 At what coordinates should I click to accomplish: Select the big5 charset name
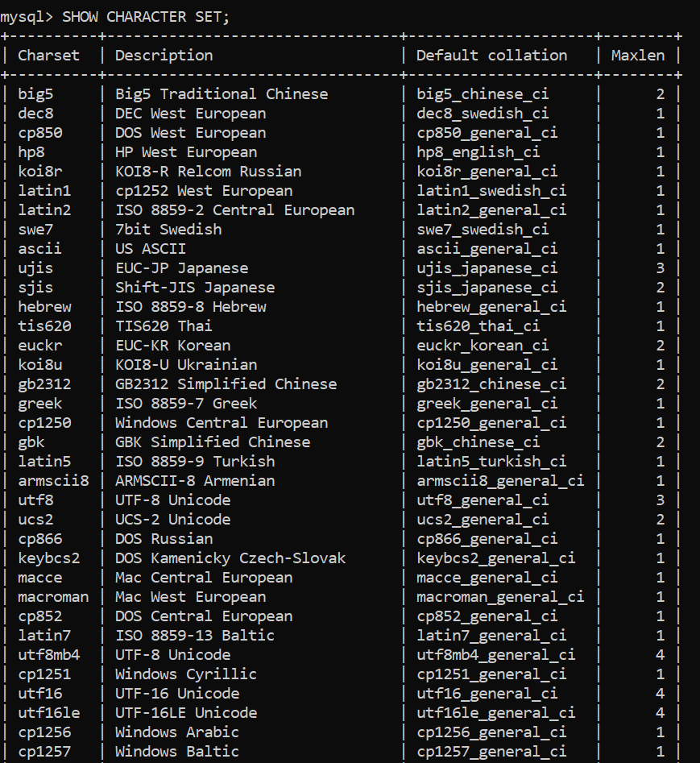tap(35, 94)
